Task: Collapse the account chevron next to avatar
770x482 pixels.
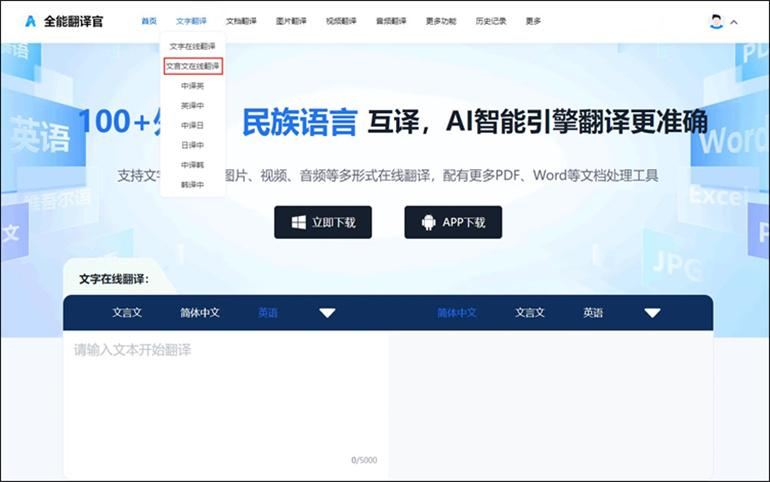Action: (x=734, y=22)
